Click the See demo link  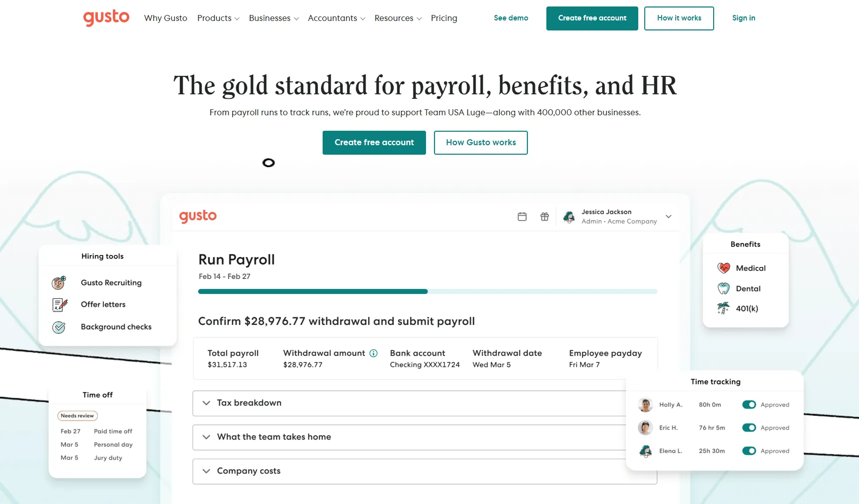pos(511,18)
